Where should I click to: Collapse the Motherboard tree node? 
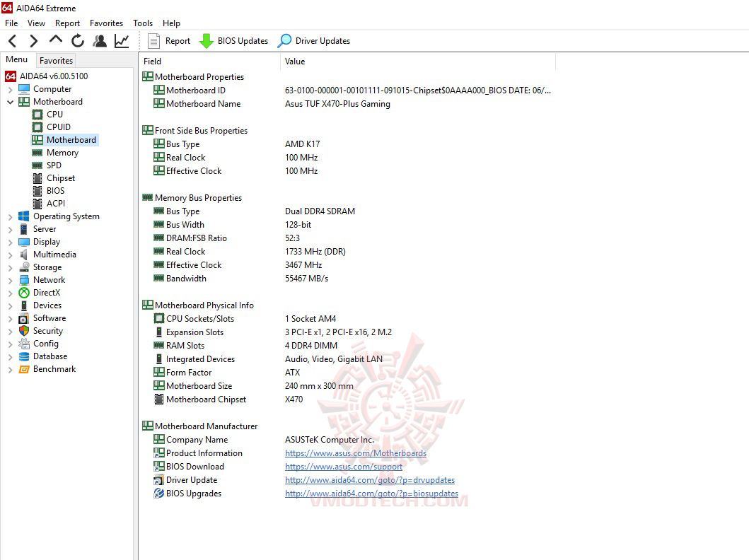[x=10, y=102]
